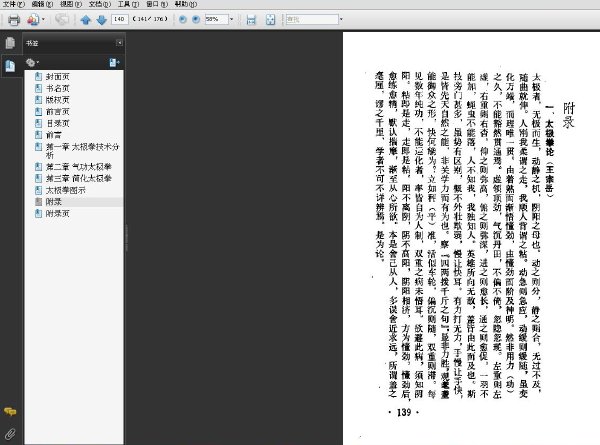Image resolution: width=600 pixels, height=445 pixels.
Task: Click the zoom in button
Action: (196, 19)
